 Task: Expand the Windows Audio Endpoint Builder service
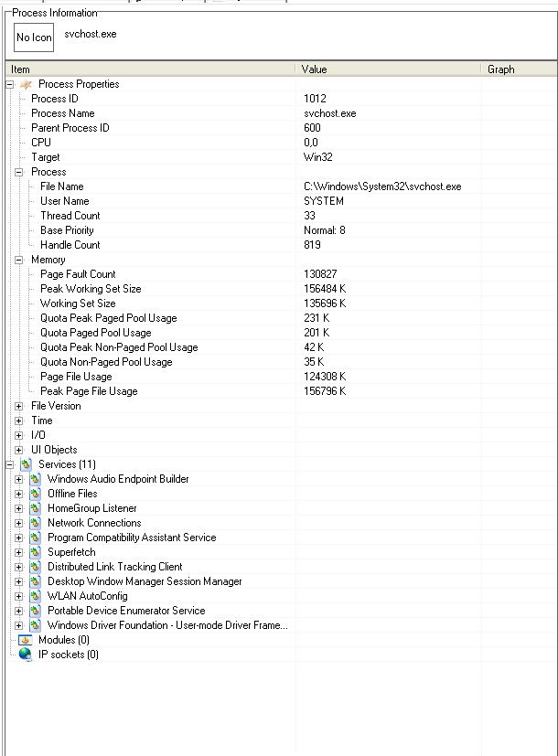point(19,479)
